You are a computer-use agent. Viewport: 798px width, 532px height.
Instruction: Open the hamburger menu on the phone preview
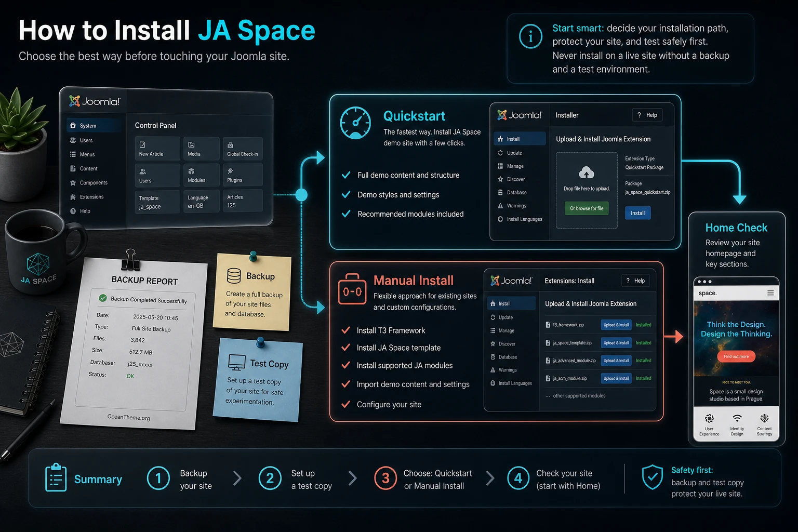tap(770, 293)
